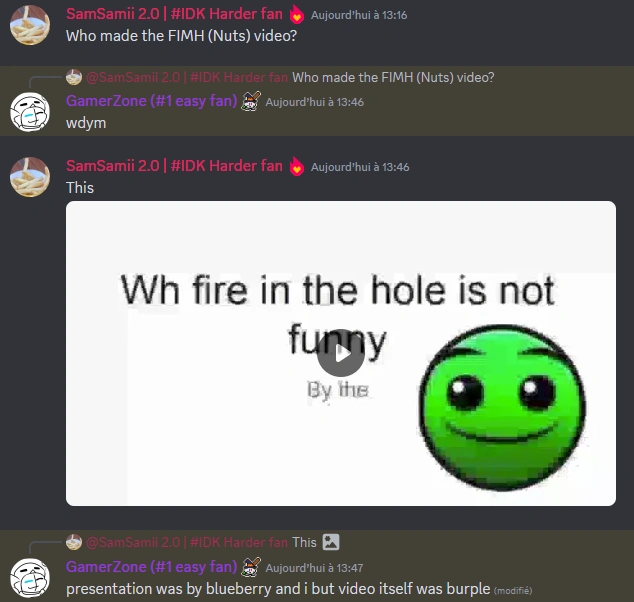This screenshot has height=602, width=634.
Task: Click flame role icon beside 13:46 SamSamii username
Action: (296, 166)
